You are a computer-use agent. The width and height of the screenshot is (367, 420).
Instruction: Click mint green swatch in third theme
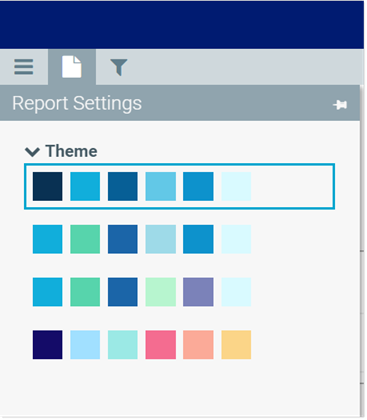click(x=160, y=292)
